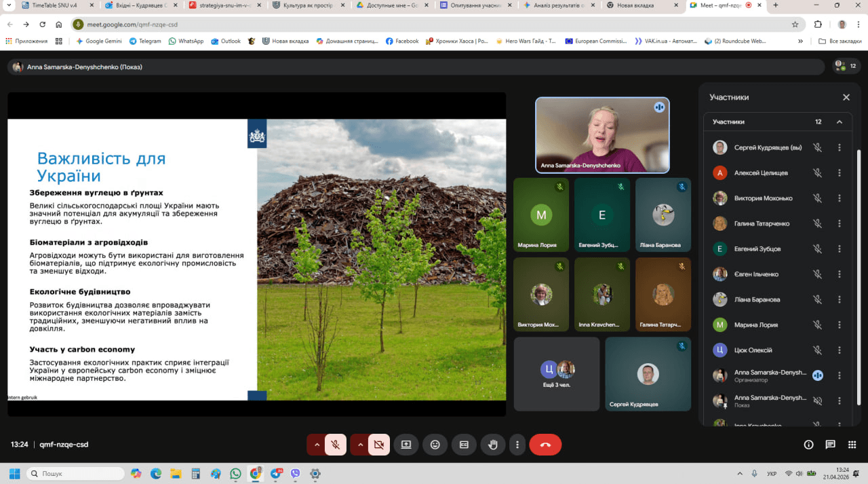Open options menu for Алексей Целищев
The height and width of the screenshot is (484, 868).
[x=840, y=173]
